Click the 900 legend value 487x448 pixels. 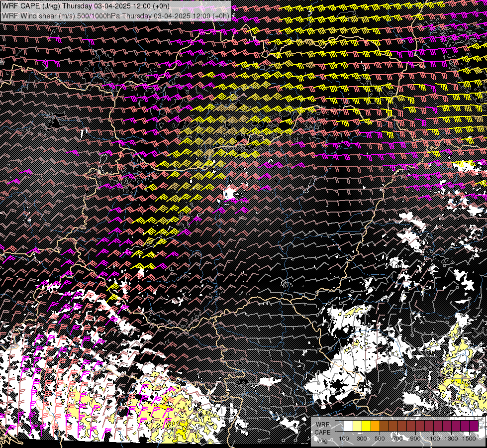(415, 439)
